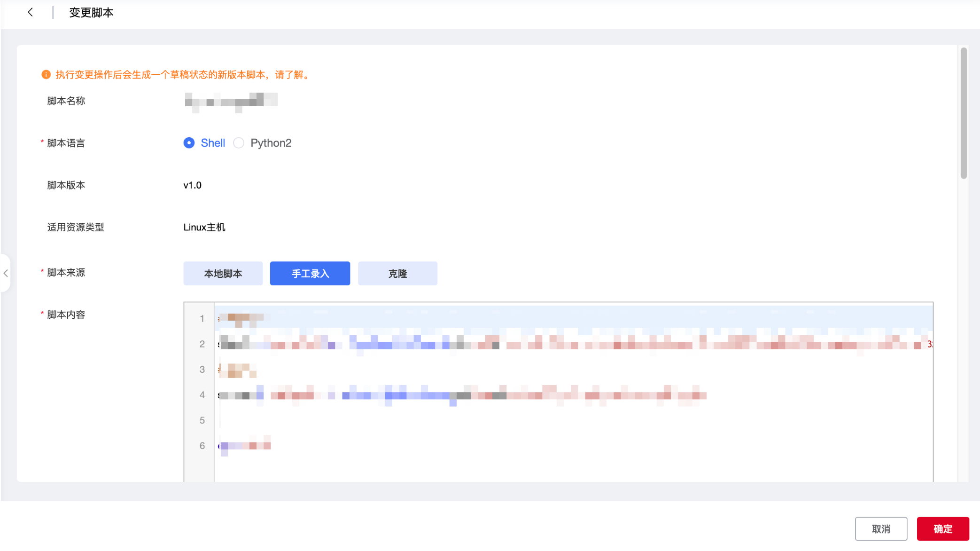Click the orange info warning icon
Viewport: 980px width, 551px height.
click(46, 75)
